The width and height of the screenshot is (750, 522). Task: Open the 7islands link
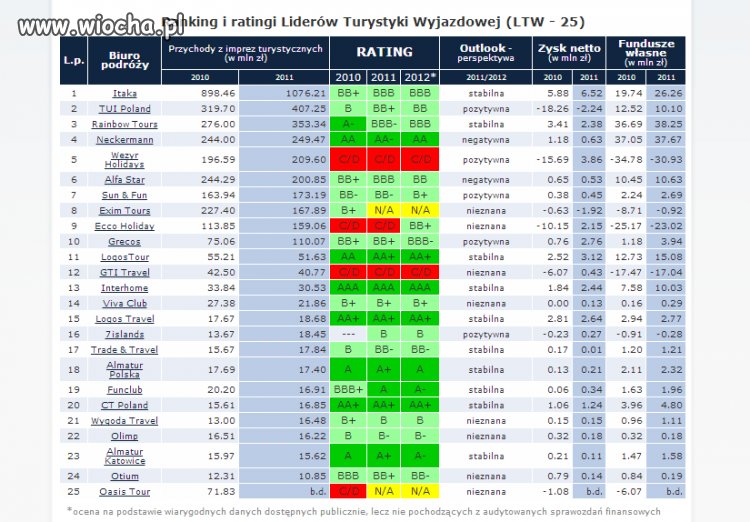click(124, 334)
